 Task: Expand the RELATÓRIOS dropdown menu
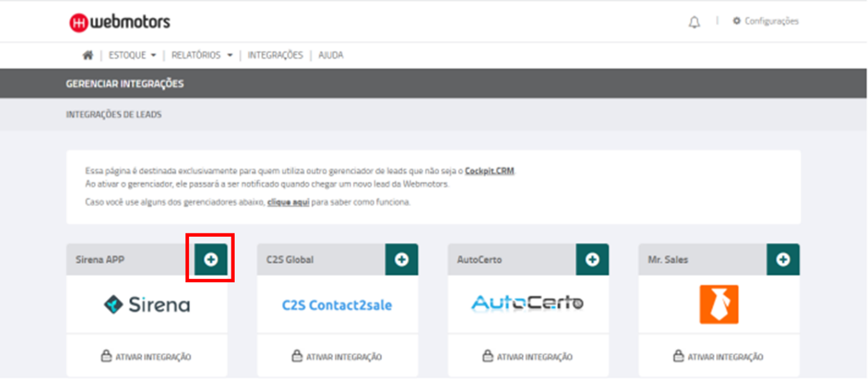202,55
